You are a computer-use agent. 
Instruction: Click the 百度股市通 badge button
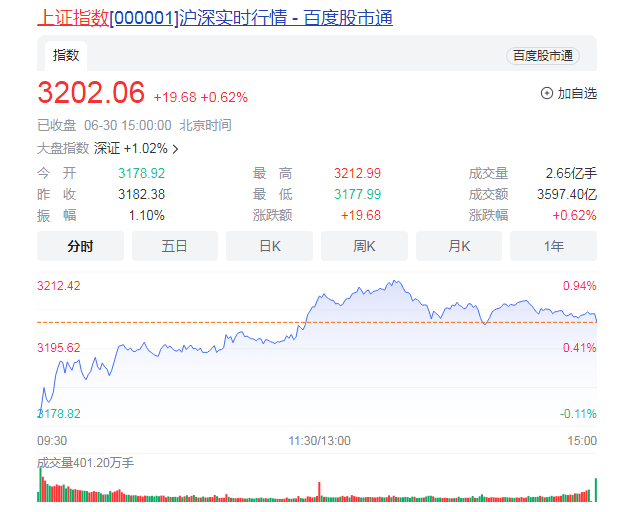pos(543,56)
